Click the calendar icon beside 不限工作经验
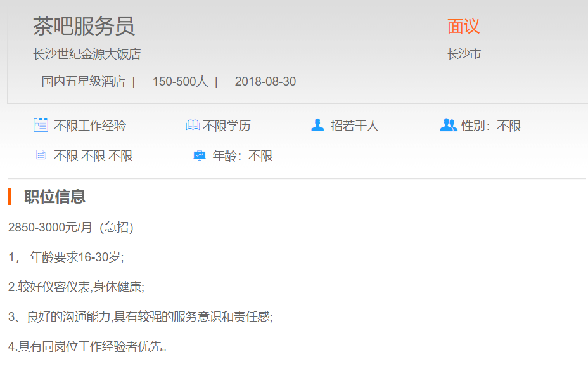This screenshot has width=588, height=371. (x=41, y=125)
